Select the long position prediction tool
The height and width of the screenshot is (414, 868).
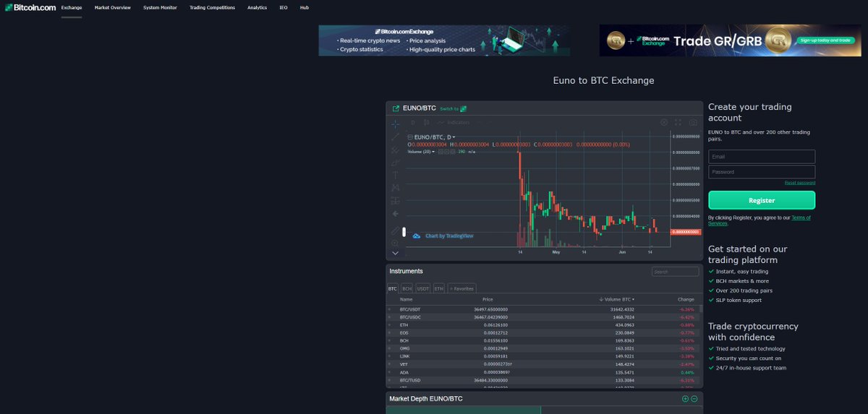coord(395,201)
